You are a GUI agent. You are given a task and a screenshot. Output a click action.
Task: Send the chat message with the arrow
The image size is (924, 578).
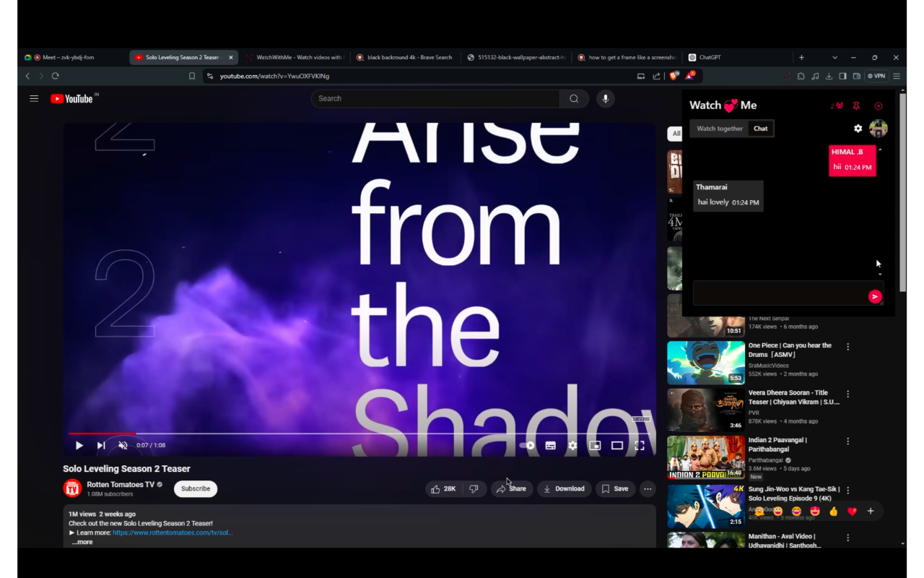pos(875,296)
